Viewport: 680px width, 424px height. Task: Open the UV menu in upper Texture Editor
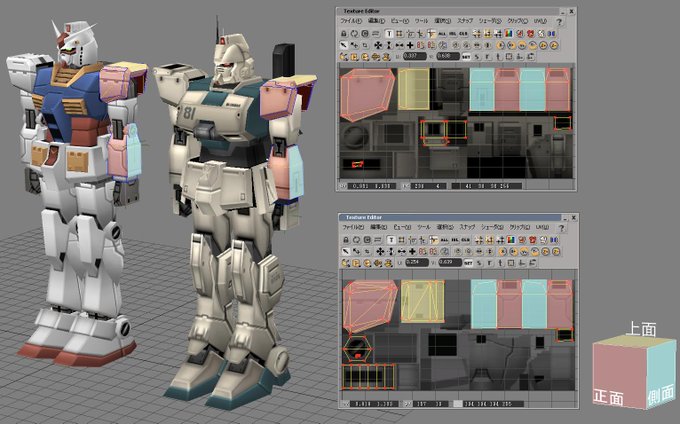coord(540,21)
